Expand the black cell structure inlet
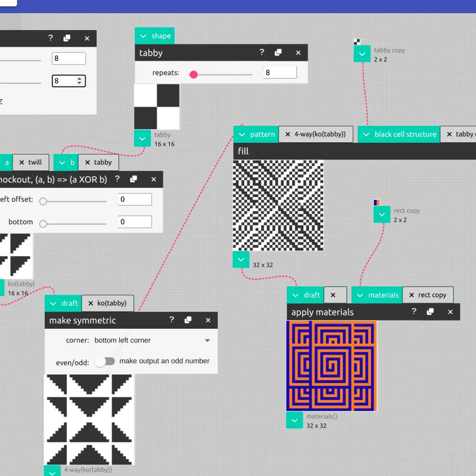 click(x=399, y=134)
